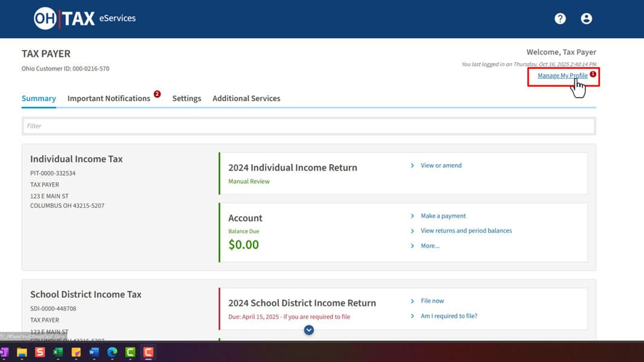Click the Manual Review status text
This screenshot has width=644, height=362.
tap(249, 182)
